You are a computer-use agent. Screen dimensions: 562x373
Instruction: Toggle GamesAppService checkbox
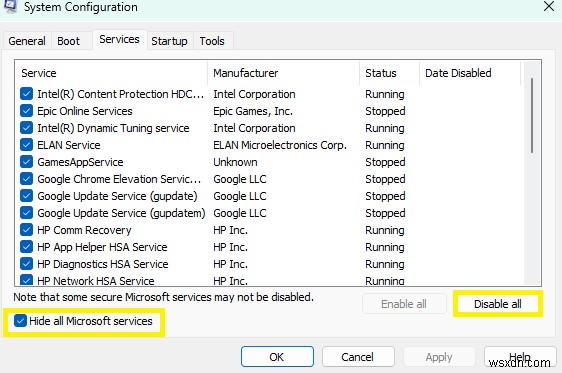[27, 162]
